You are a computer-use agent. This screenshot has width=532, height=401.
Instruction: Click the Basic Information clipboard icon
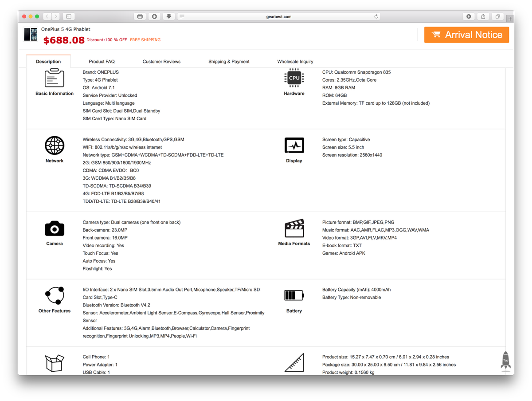point(55,79)
